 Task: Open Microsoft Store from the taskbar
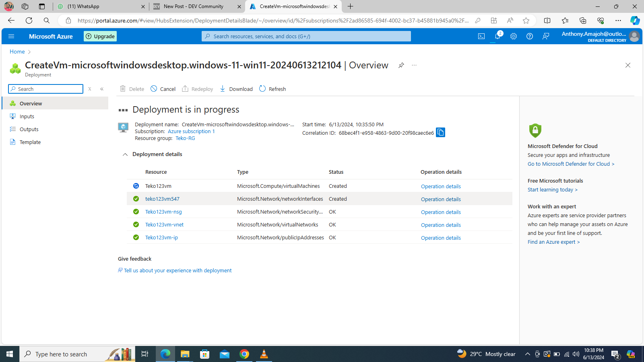[x=205, y=354]
